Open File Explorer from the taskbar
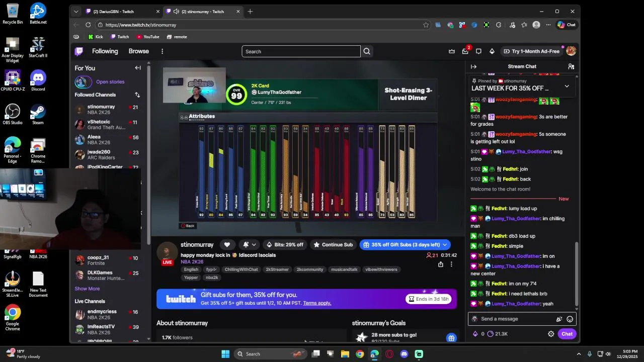The image size is (644, 362). click(x=345, y=354)
